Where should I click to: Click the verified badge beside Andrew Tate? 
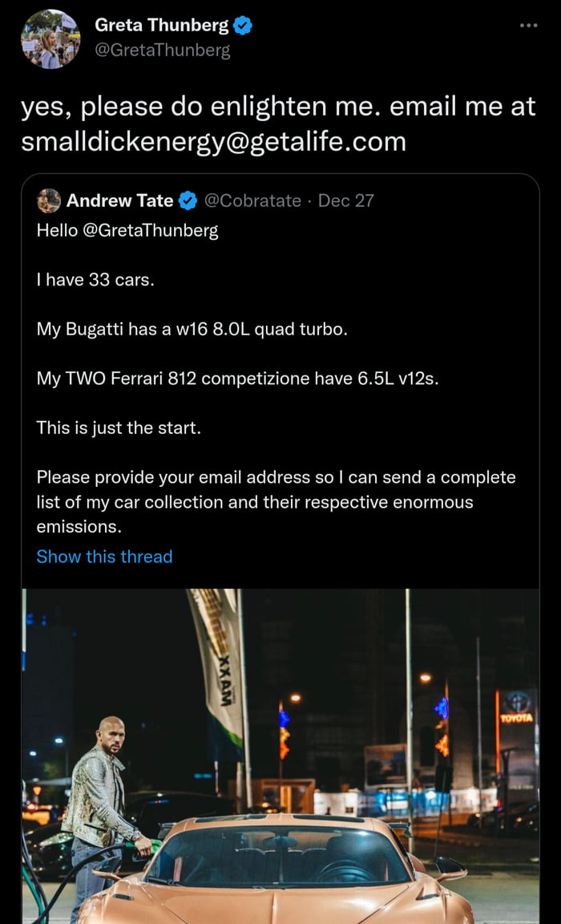point(188,201)
